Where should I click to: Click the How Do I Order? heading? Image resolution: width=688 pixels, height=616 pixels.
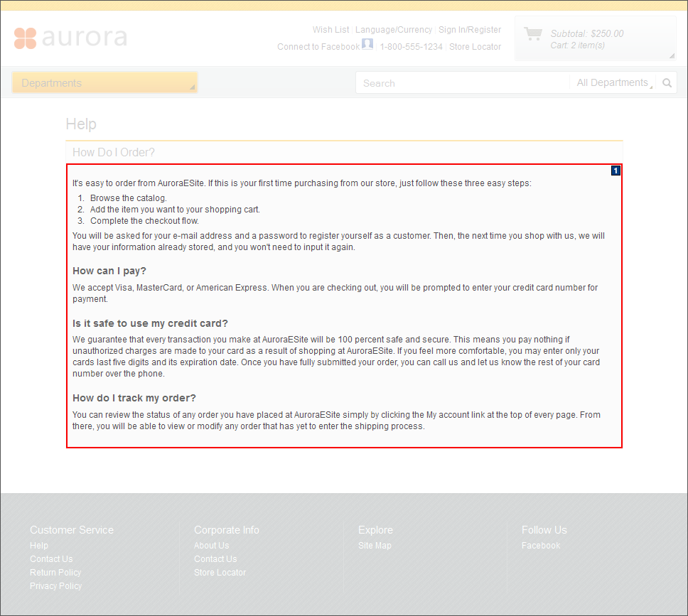[x=114, y=152]
